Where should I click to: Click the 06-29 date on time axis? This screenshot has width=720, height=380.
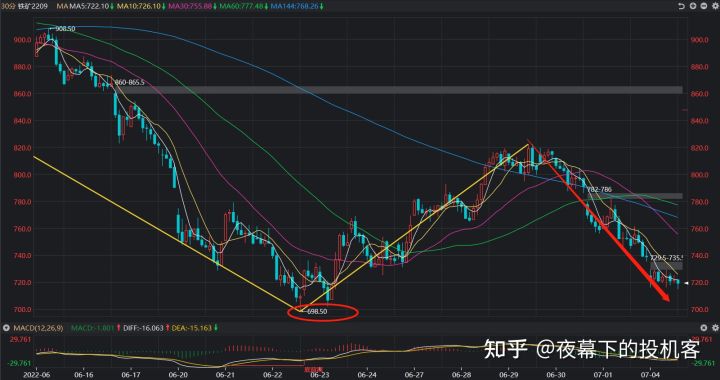point(508,375)
